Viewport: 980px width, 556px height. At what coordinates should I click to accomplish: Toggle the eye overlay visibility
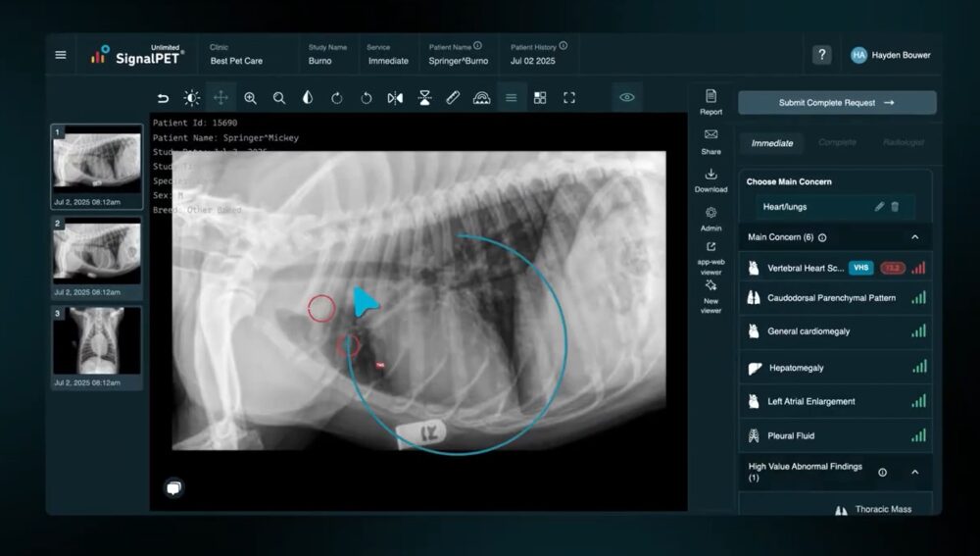click(x=627, y=97)
